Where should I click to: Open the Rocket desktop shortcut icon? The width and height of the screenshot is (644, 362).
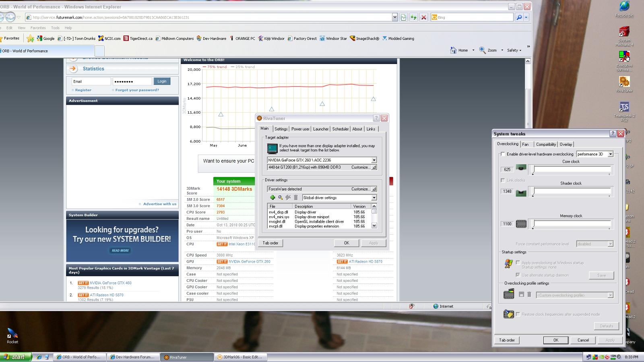coord(12,333)
